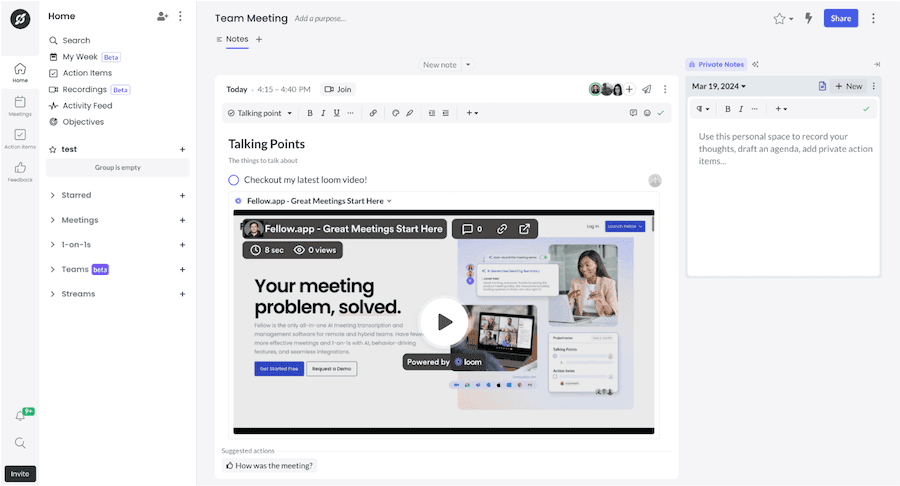This screenshot has width=900, height=486.
Task: Open the Talking point type dropdown
Action: [260, 113]
